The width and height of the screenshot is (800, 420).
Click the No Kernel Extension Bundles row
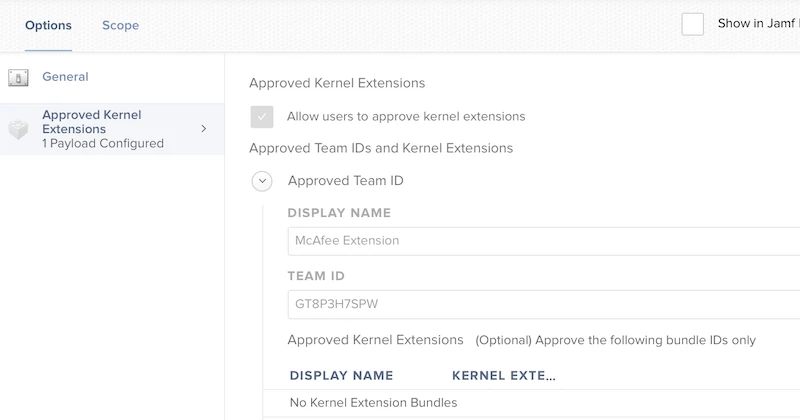click(x=531, y=403)
